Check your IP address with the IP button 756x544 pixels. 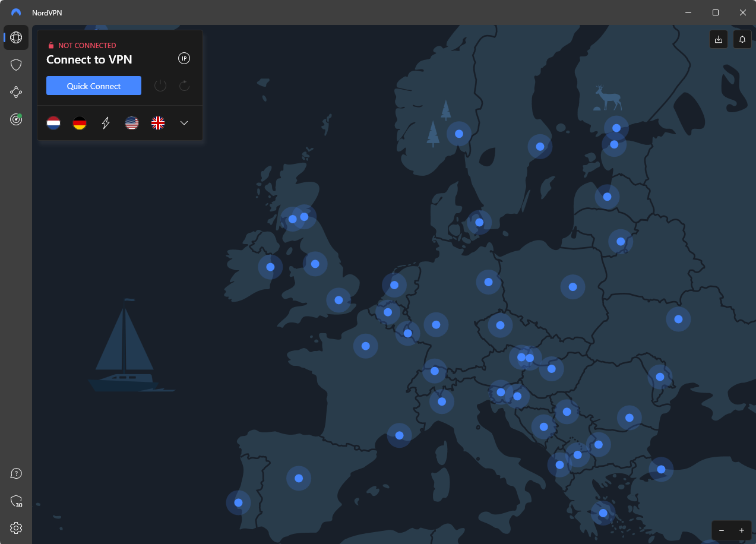click(184, 58)
